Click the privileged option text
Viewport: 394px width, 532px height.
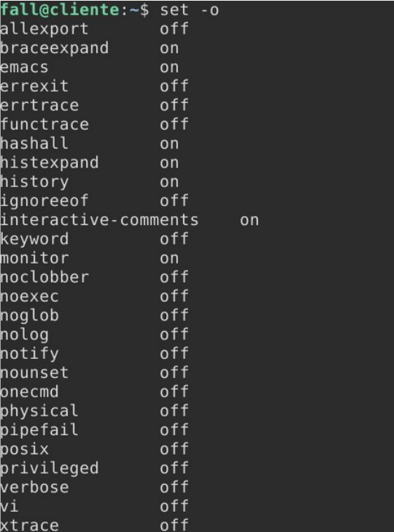pyautogui.click(x=50, y=468)
